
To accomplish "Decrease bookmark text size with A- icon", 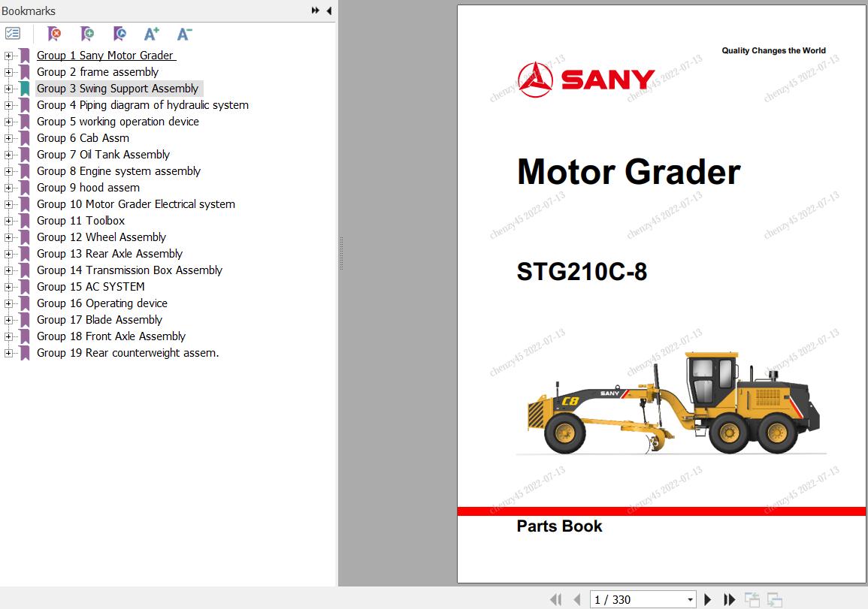I will pyautogui.click(x=184, y=34).
